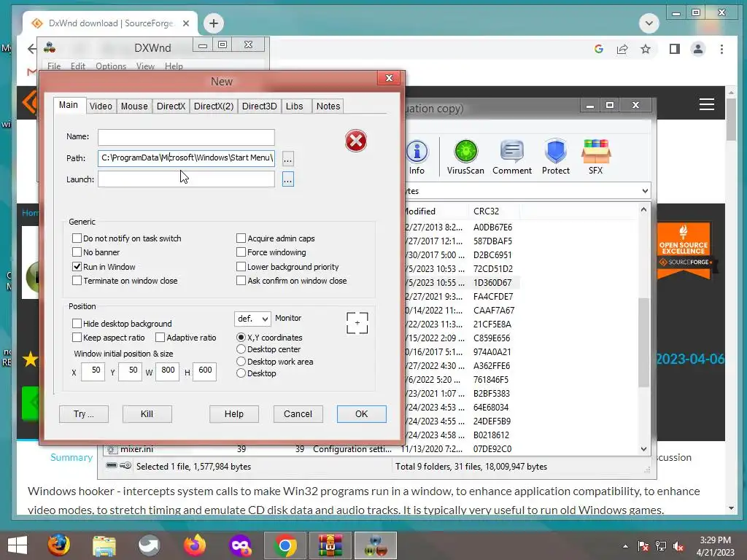
Task: Click the Help button in dialog
Action: click(234, 414)
